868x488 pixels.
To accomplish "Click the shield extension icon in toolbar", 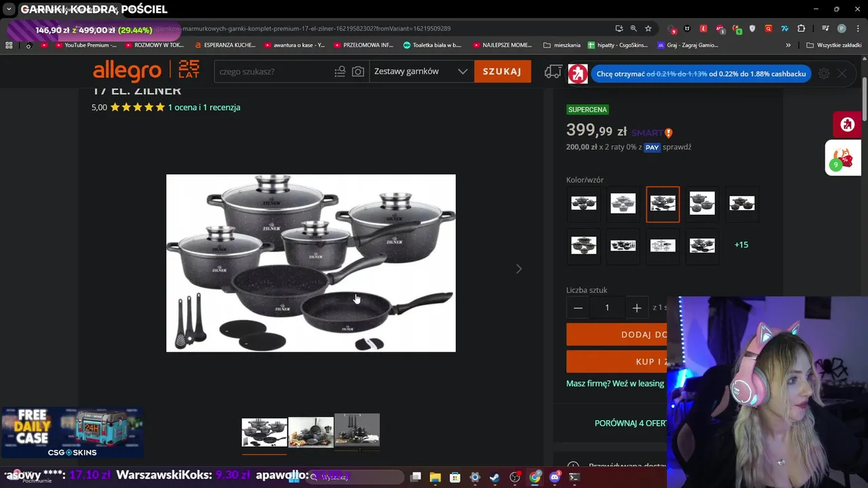I will point(752,28).
